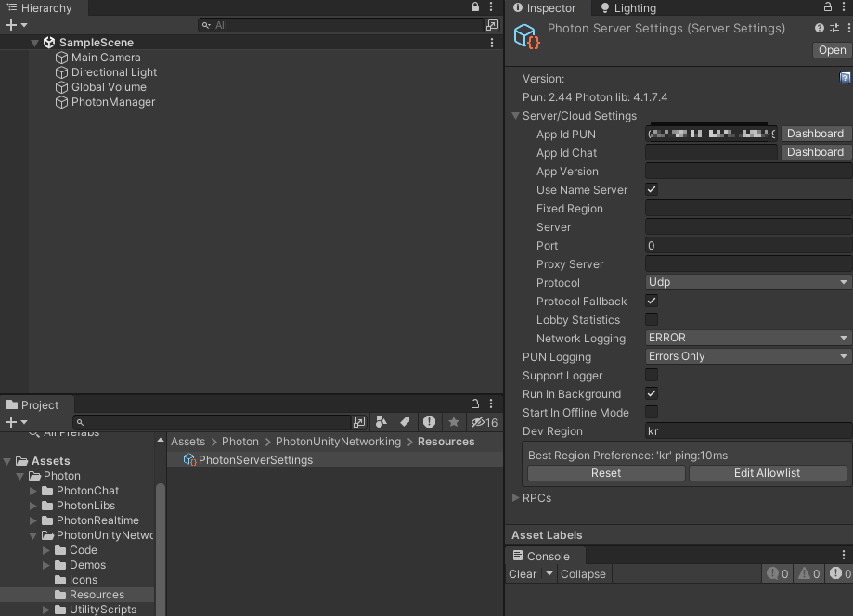Click the PhotonManager cube icon
Viewport: 853px width, 616px height.
61,102
